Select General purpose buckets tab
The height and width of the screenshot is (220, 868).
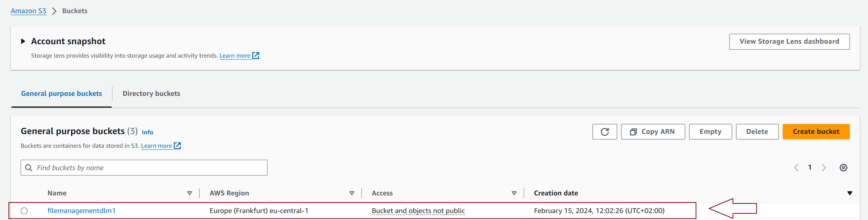pos(61,94)
